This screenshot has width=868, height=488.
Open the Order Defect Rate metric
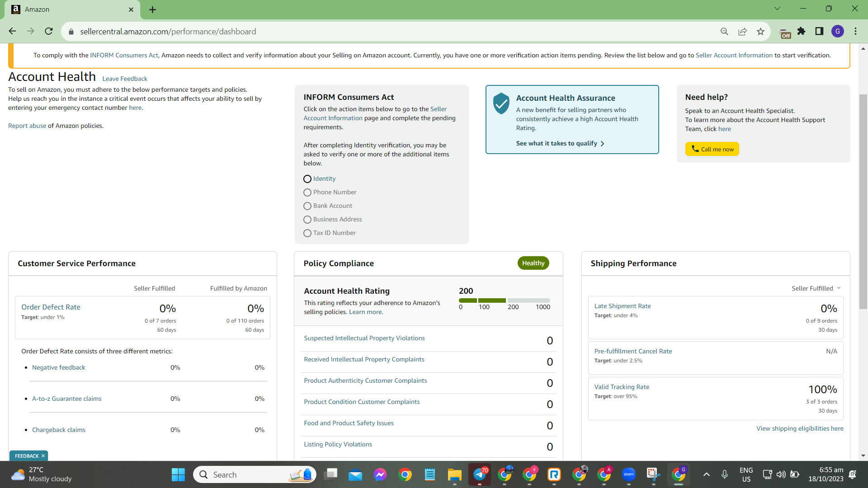pyautogui.click(x=51, y=307)
